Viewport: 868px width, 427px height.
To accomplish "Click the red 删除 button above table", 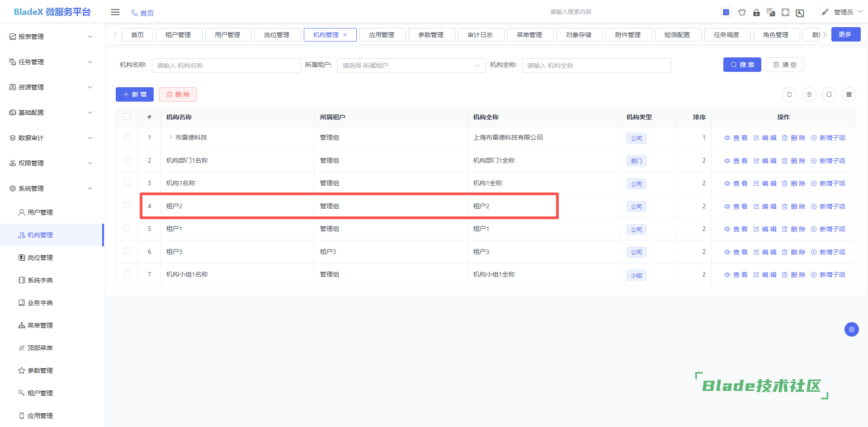I will coord(178,94).
